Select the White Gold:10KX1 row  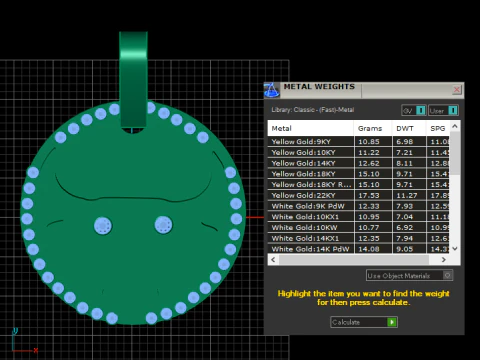[x=358, y=217]
